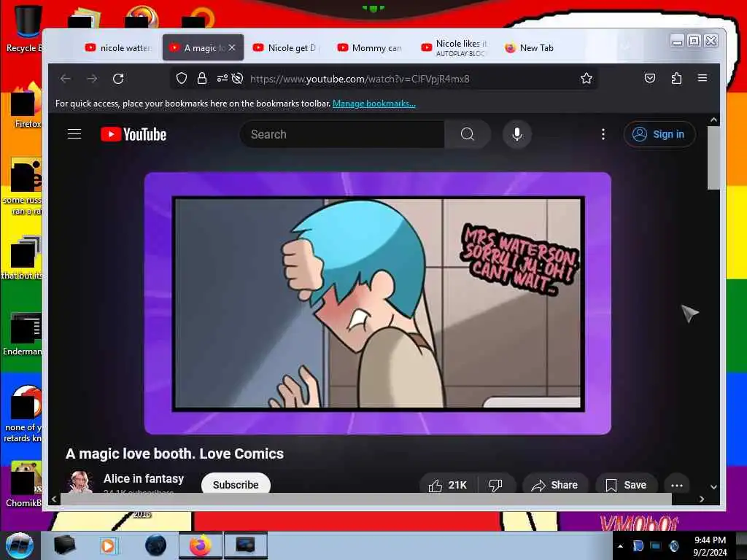The width and height of the screenshot is (747, 560).
Task: Bookmark this page with the star icon
Action: point(587,79)
